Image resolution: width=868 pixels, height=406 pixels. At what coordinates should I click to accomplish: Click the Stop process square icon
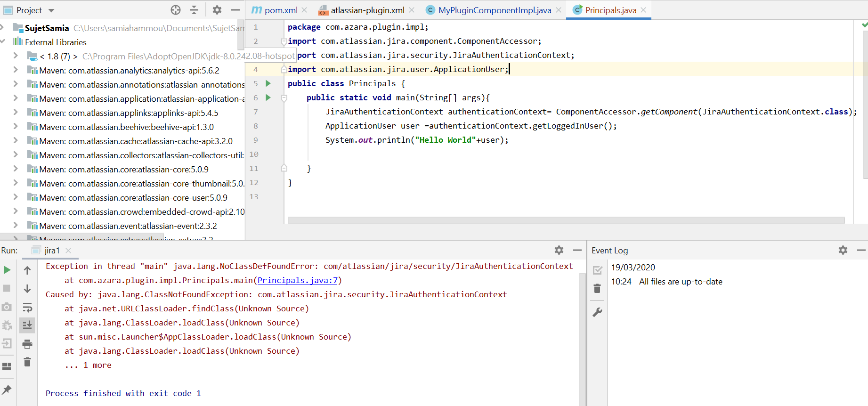pyautogui.click(x=7, y=288)
